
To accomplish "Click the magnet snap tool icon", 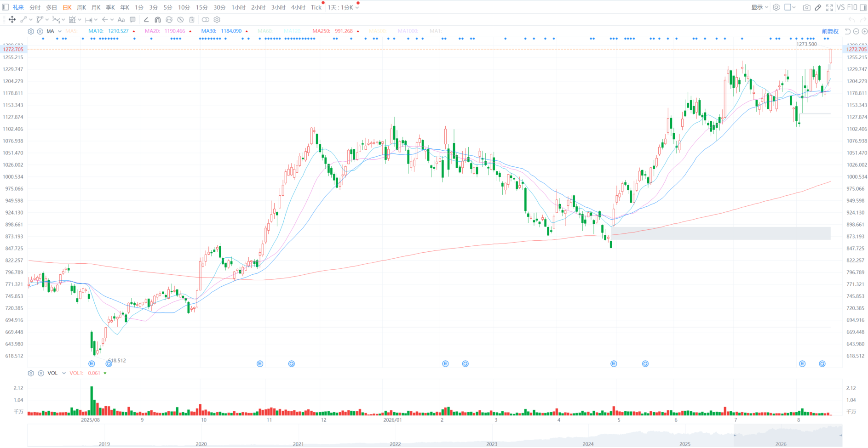I will coord(158,19).
